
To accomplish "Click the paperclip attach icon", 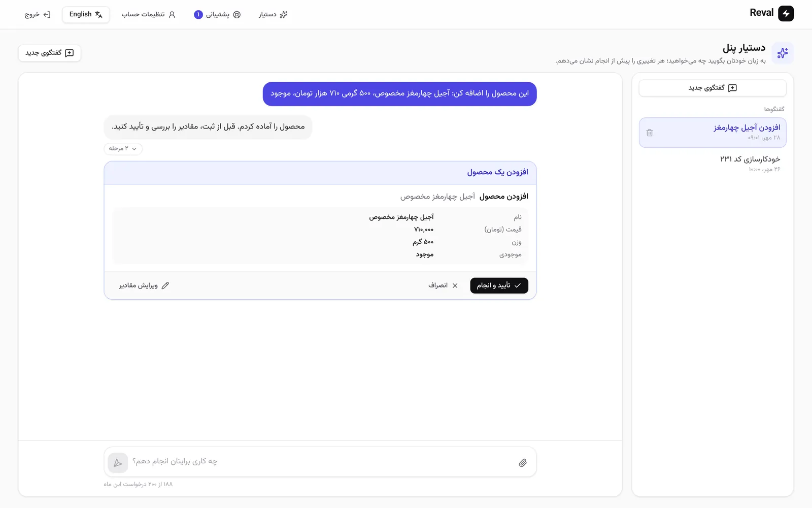I will point(523,463).
